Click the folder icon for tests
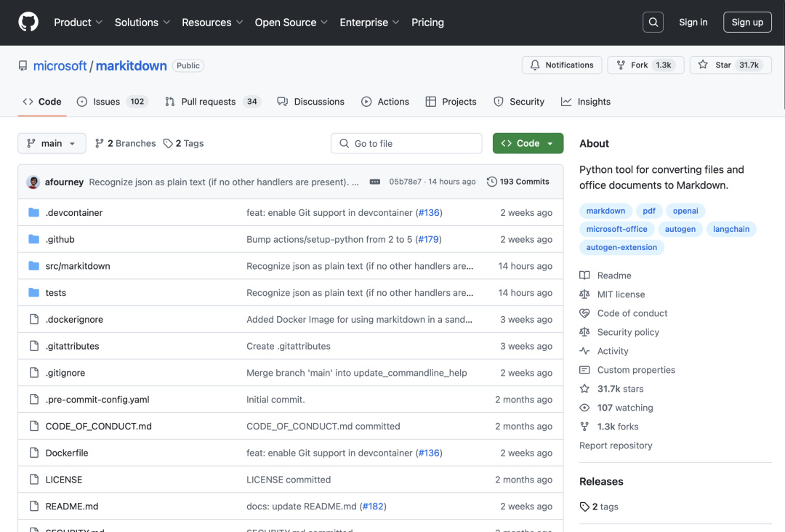 34,293
